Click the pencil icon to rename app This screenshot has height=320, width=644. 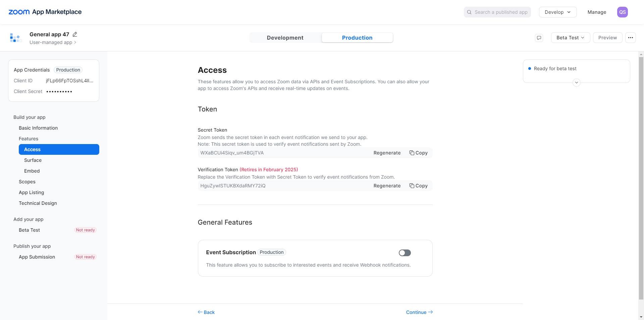(75, 34)
